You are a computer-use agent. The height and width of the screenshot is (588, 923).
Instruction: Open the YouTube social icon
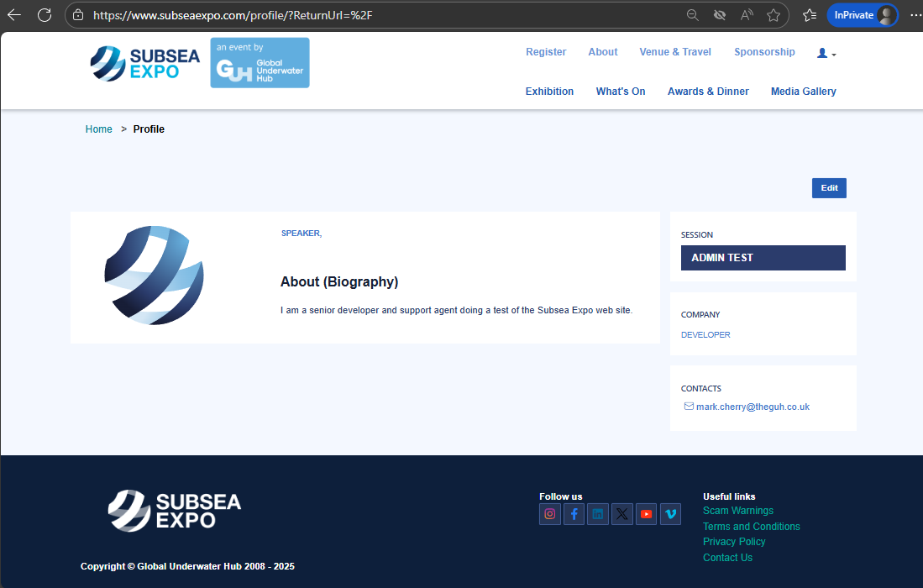click(x=647, y=514)
